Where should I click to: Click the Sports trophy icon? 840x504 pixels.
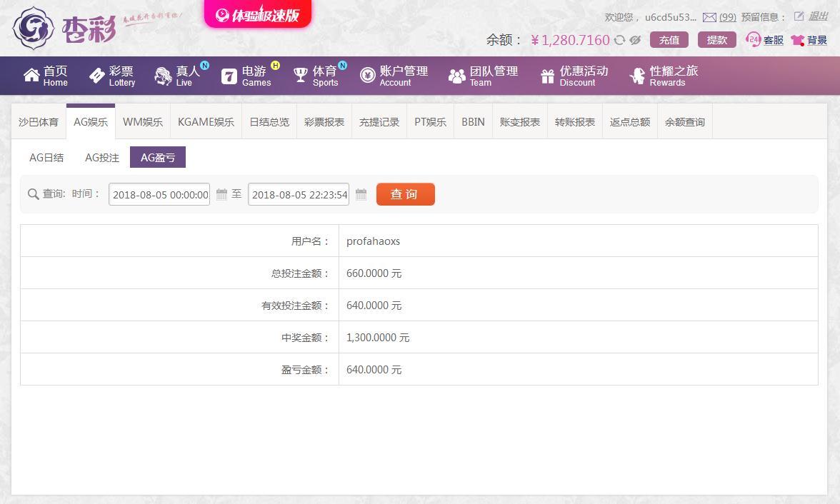coord(301,76)
